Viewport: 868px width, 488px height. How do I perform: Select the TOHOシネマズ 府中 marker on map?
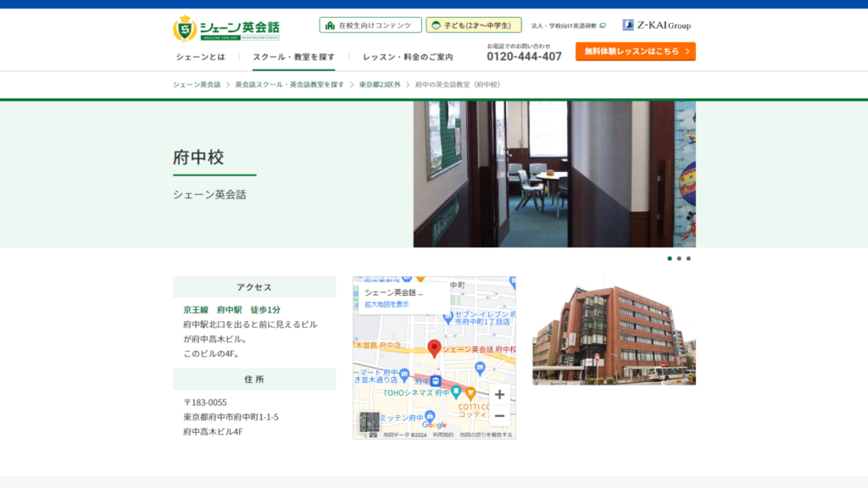click(455, 392)
